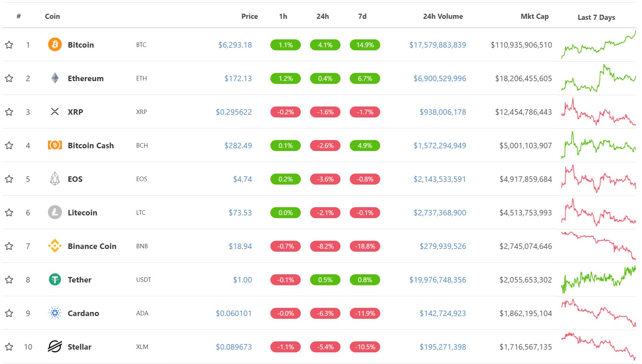This screenshot has width=642, height=364.
Task: Click Bitcoin price $6,293.18
Action: [x=235, y=45]
